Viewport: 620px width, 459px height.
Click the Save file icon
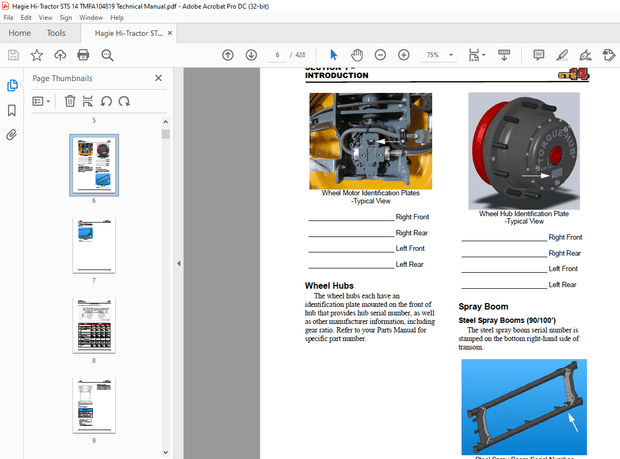coord(13,55)
